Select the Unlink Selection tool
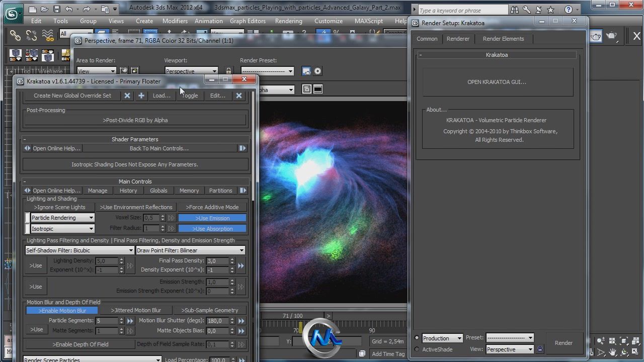The width and height of the screenshot is (644, 362). pos(31,35)
